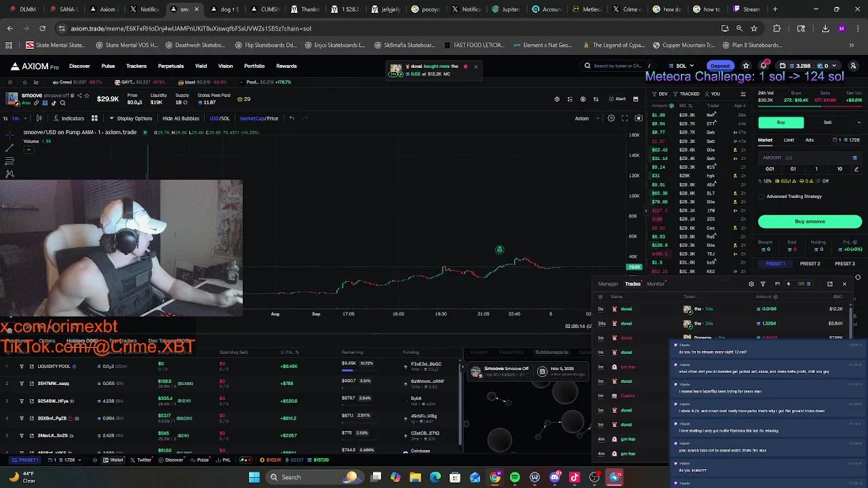
Task: Open the Axiom chart source dropdown
Action: (x=587, y=119)
